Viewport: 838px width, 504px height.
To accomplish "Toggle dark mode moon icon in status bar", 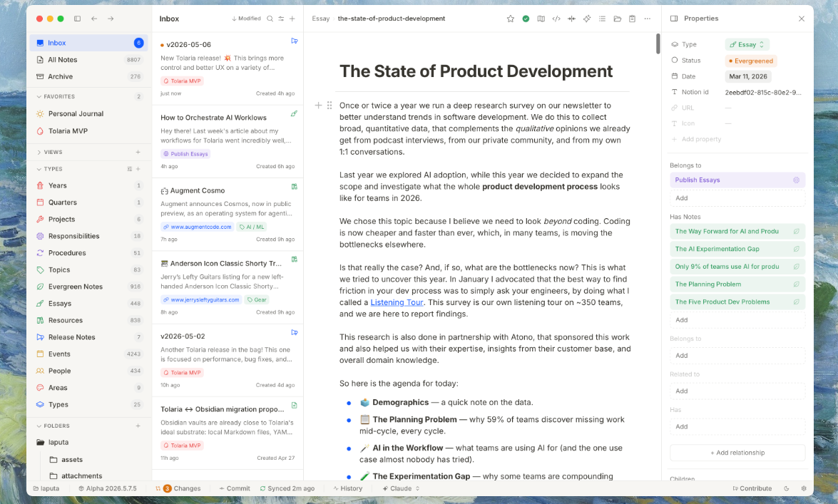I will coord(787,488).
